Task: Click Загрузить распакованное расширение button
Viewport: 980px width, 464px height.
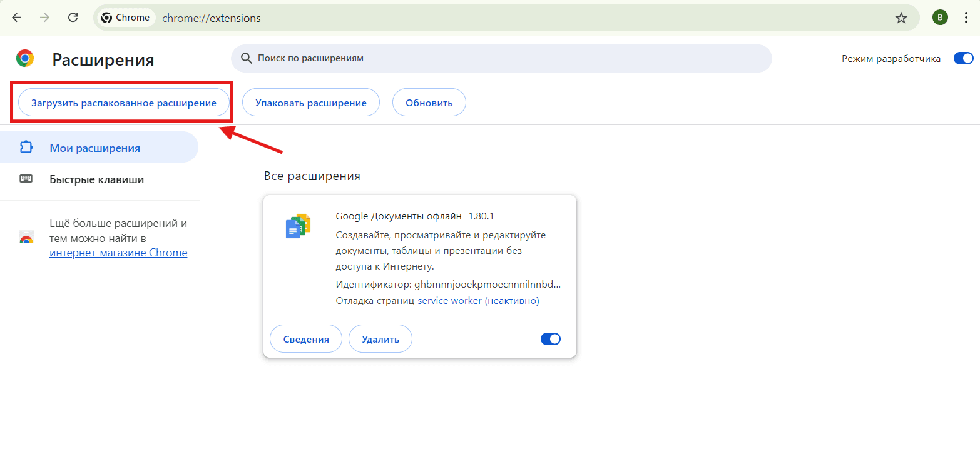Action: [x=123, y=103]
